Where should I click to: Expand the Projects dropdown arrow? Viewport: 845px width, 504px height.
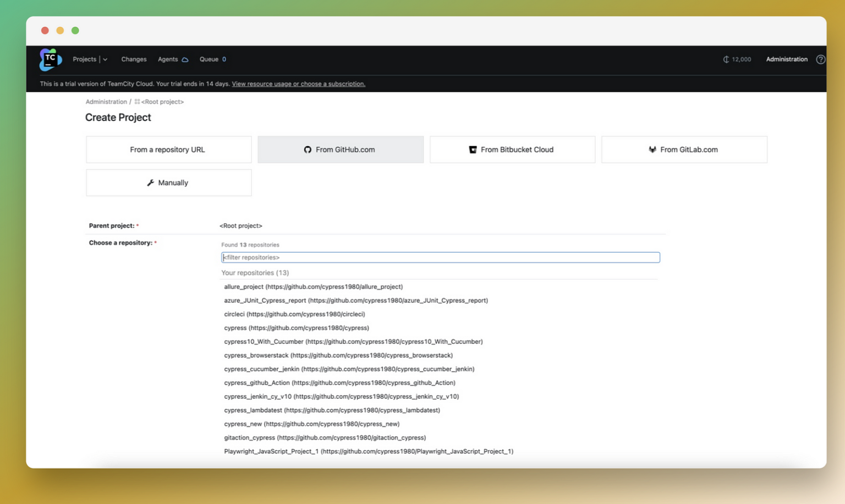[x=105, y=59]
